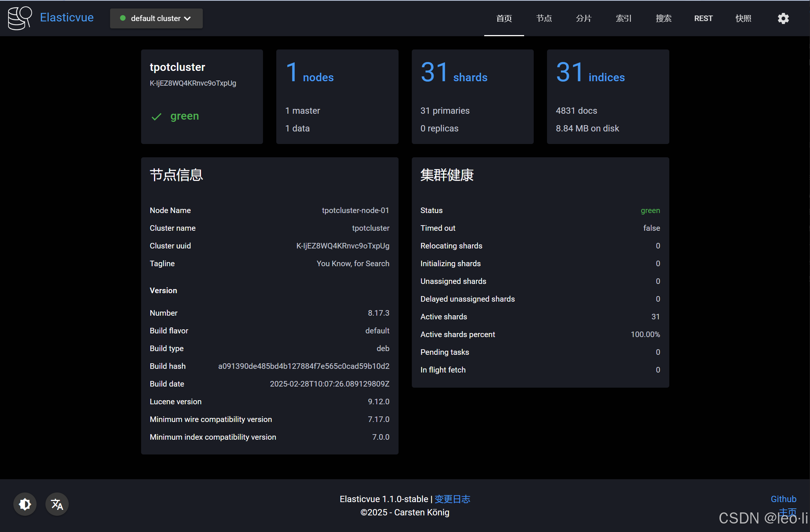Click the Elasticvue database logo icon
This screenshot has width=810, height=532.
click(x=20, y=18)
